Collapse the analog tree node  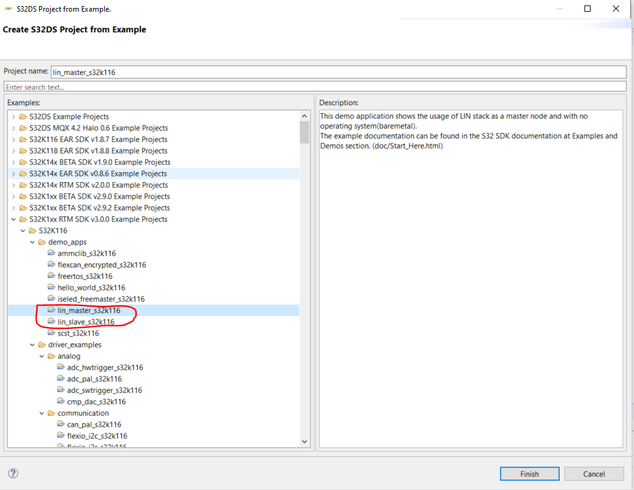click(42, 356)
